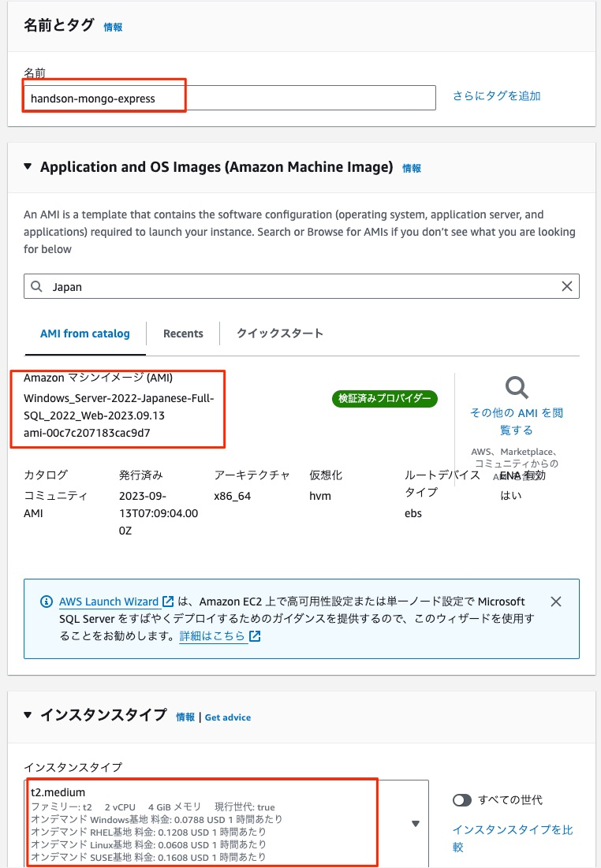The height and width of the screenshot is (868, 601).
Task: Click さらにタグを追加 link
Action: tap(496, 95)
